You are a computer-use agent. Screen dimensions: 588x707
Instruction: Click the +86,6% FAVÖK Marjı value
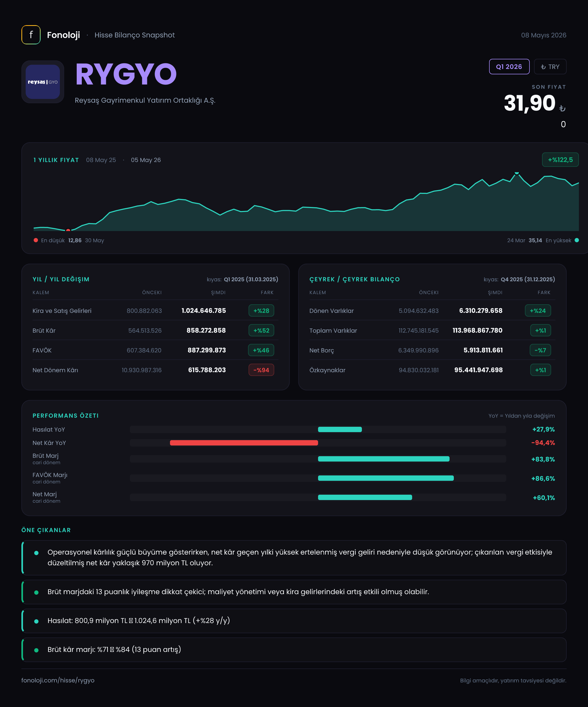pyautogui.click(x=543, y=478)
